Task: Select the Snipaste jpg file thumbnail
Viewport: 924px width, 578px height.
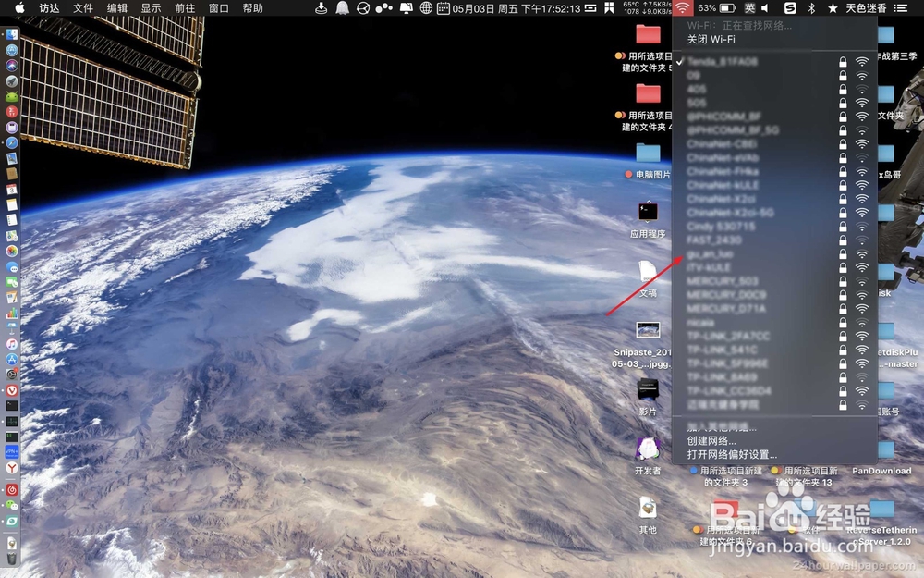Action: click(x=648, y=330)
